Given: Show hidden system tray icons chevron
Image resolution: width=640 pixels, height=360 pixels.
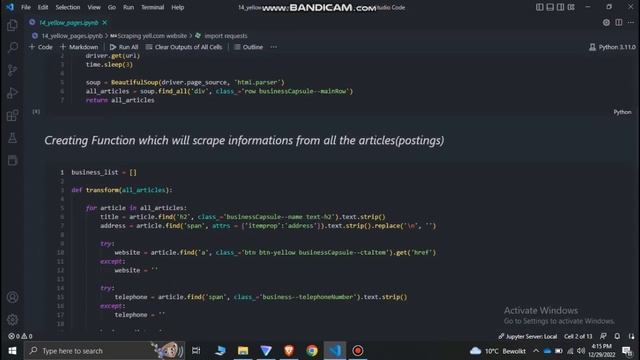Looking at the screenshot, I should (536, 351).
